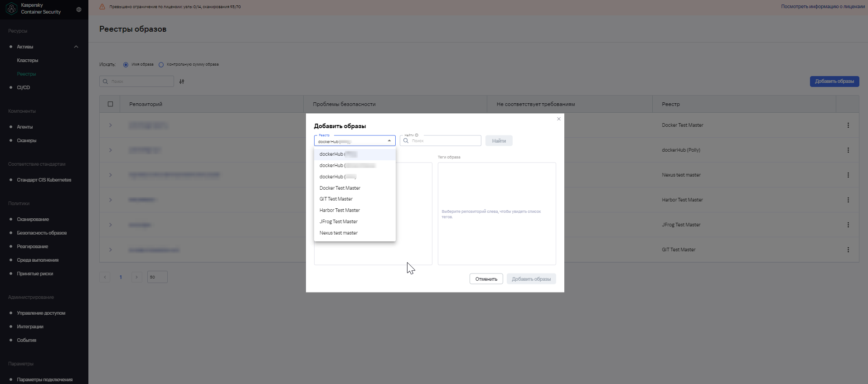The height and width of the screenshot is (384, 868).
Task: Open Реестры in the sidebar
Action: coord(26,74)
